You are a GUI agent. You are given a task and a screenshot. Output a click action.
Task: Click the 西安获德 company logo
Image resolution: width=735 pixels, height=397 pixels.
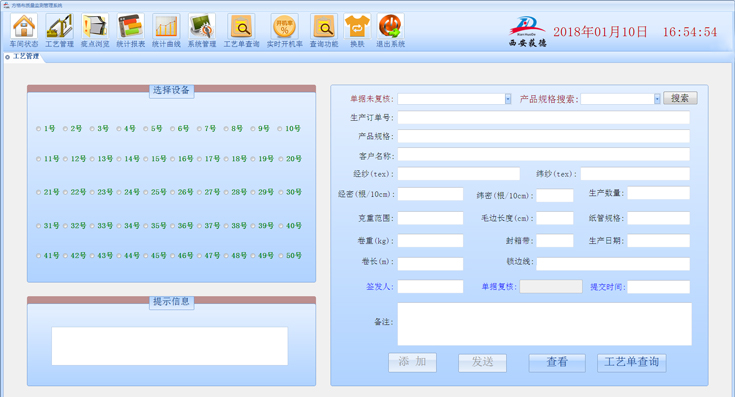pos(527,31)
